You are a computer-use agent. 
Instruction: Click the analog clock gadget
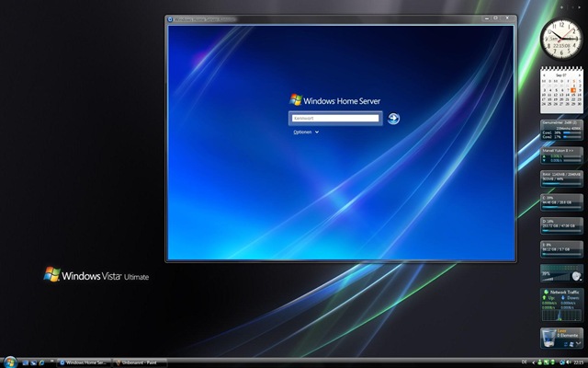pos(561,39)
